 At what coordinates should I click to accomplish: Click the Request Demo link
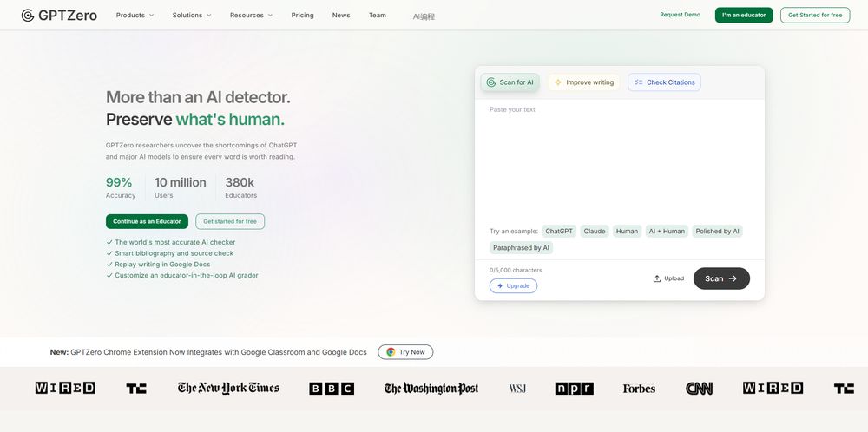point(680,15)
